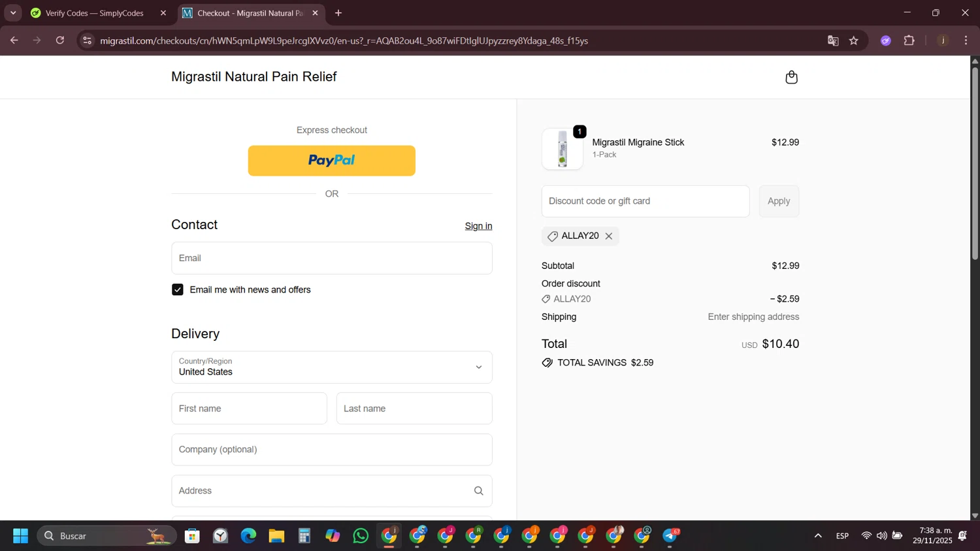Click the Company (optional) field
This screenshot has height=551, width=980.
point(331,450)
